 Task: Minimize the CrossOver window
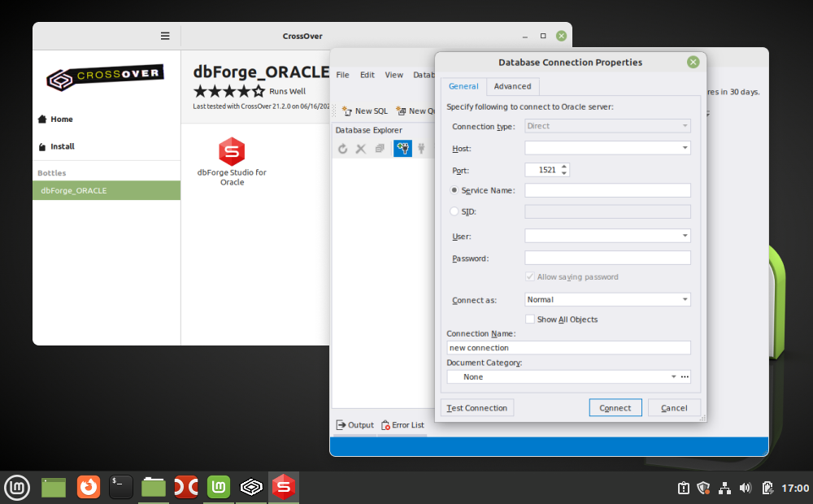point(524,37)
